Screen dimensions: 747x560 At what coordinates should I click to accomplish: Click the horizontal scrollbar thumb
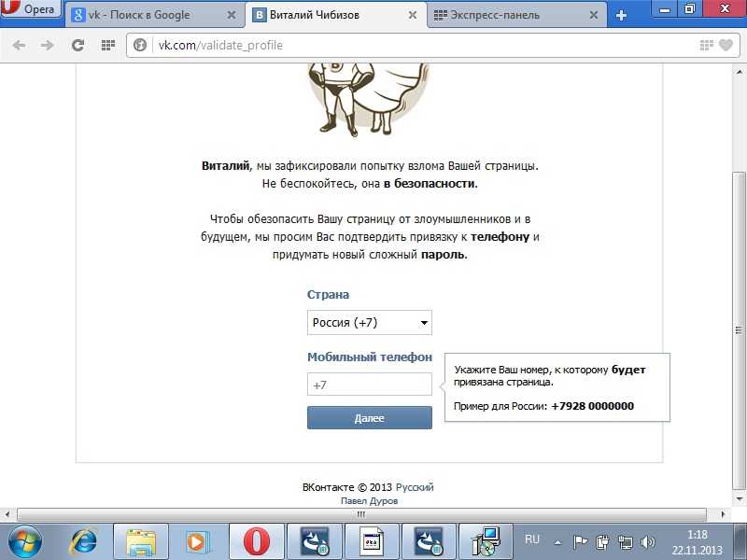pyautogui.click(x=361, y=514)
